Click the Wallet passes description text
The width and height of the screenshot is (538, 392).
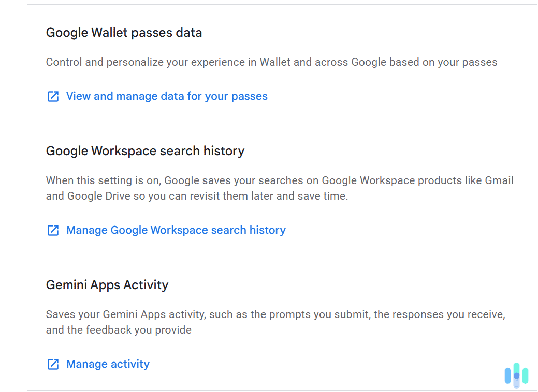272,62
